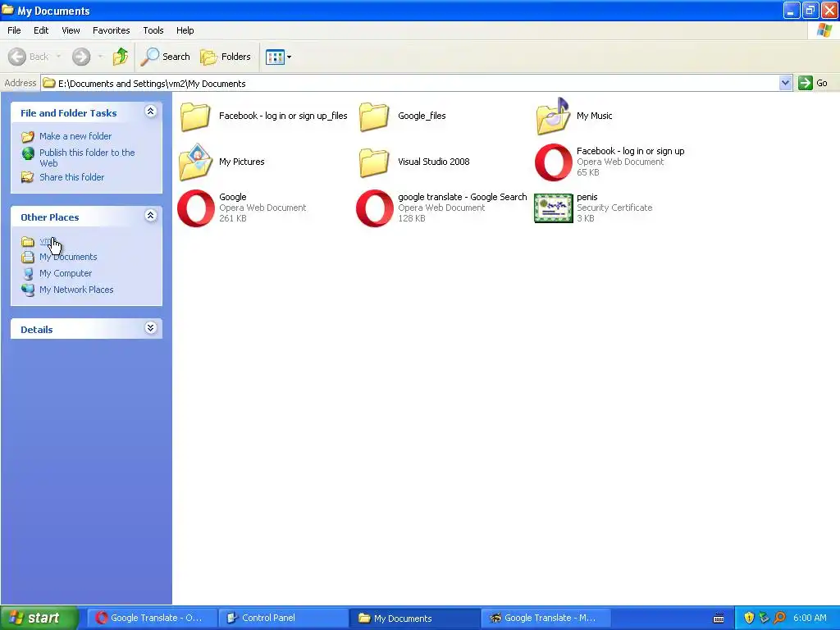Screen dimensions: 840x630
Task: Open the Tools menu
Action: click(153, 30)
